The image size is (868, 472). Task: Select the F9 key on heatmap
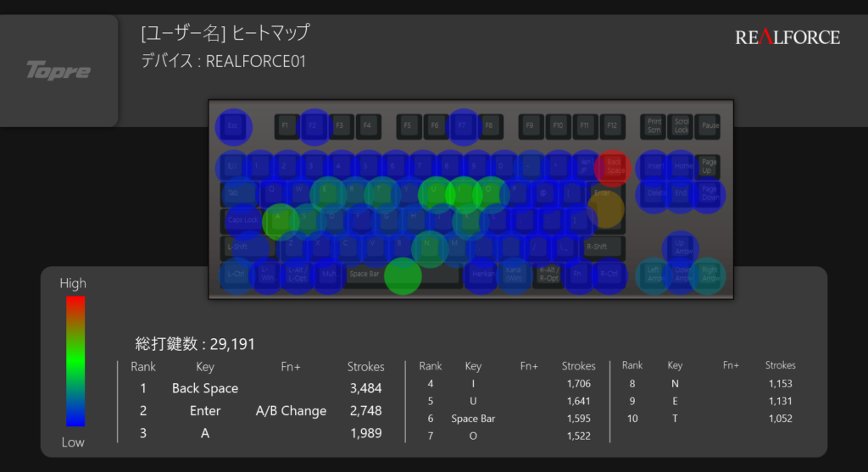(x=530, y=126)
